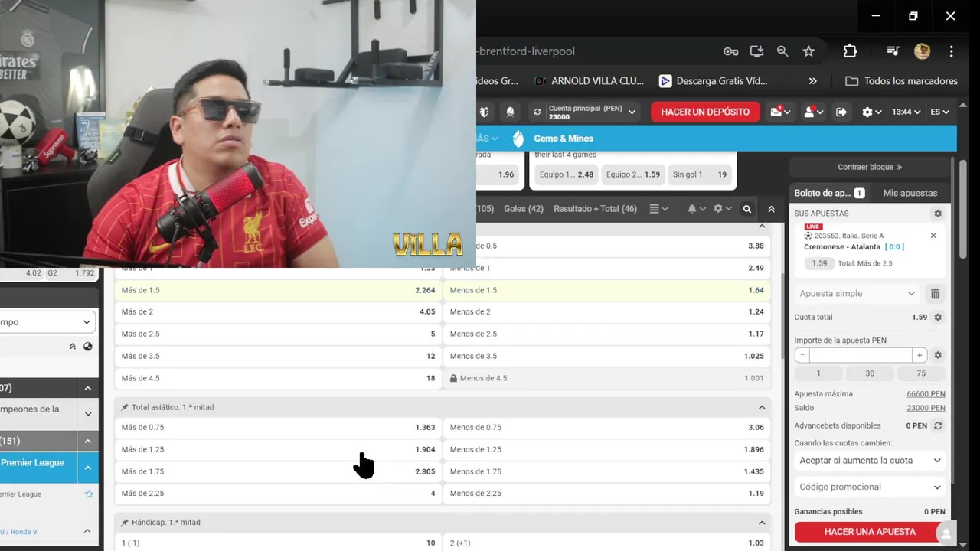Delete bets with the trash icon
The image size is (980, 551).
(935, 294)
